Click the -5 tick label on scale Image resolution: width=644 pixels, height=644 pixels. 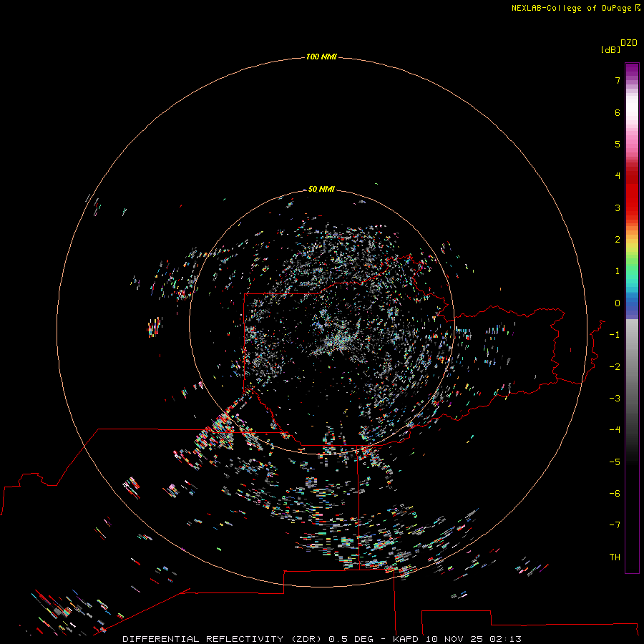615,462
